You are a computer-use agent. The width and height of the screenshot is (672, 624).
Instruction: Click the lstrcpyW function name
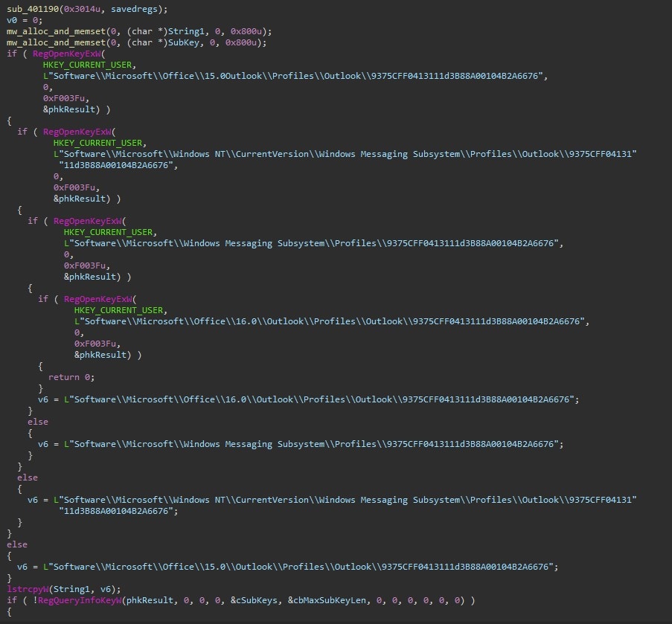(28, 589)
